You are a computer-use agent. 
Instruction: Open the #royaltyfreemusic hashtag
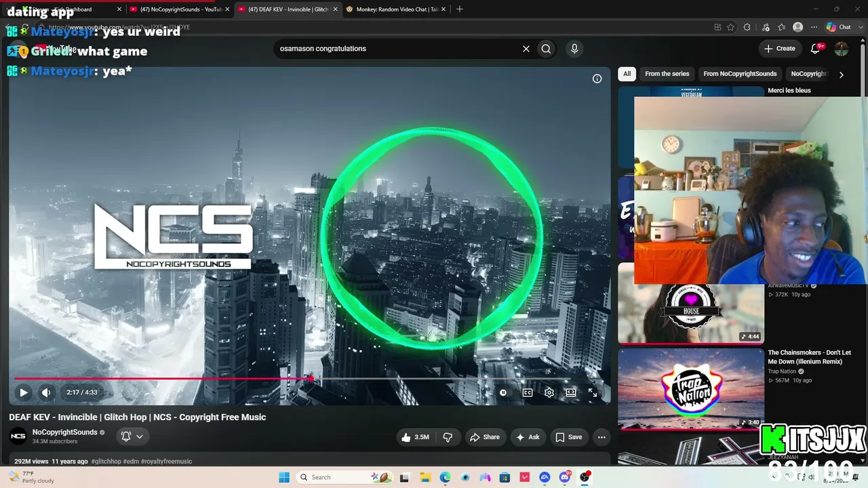coord(167,462)
